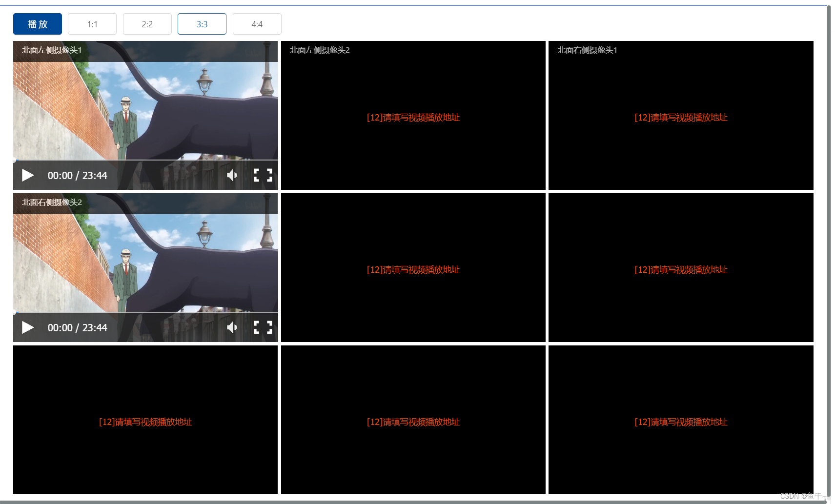Switch to 4:4 grid layout
835x504 pixels.
(257, 24)
